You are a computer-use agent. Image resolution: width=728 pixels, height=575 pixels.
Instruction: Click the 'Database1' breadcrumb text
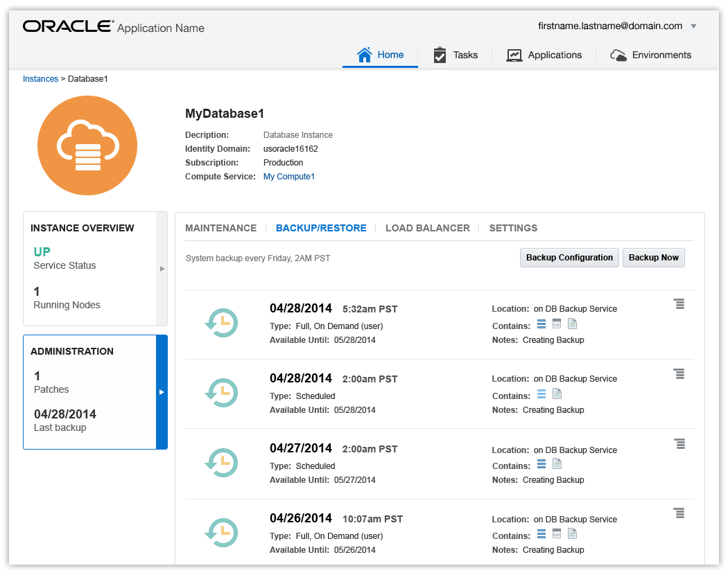pyautogui.click(x=88, y=79)
